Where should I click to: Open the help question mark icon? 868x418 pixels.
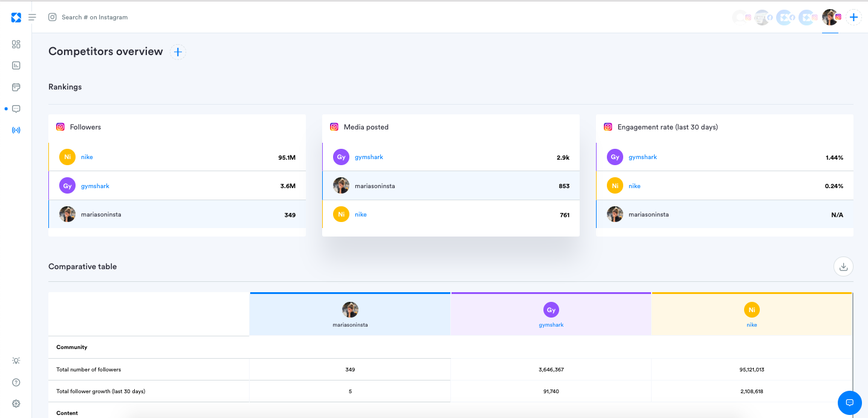(16, 382)
